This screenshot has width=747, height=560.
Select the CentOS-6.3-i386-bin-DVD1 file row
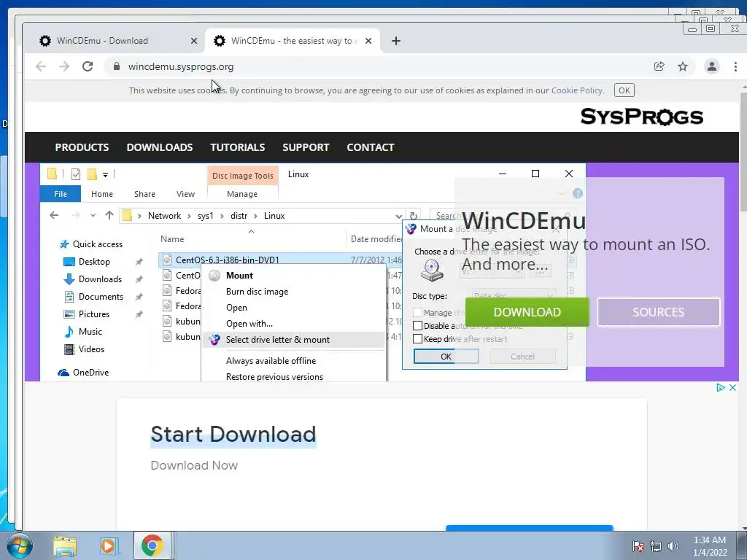(280, 260)
